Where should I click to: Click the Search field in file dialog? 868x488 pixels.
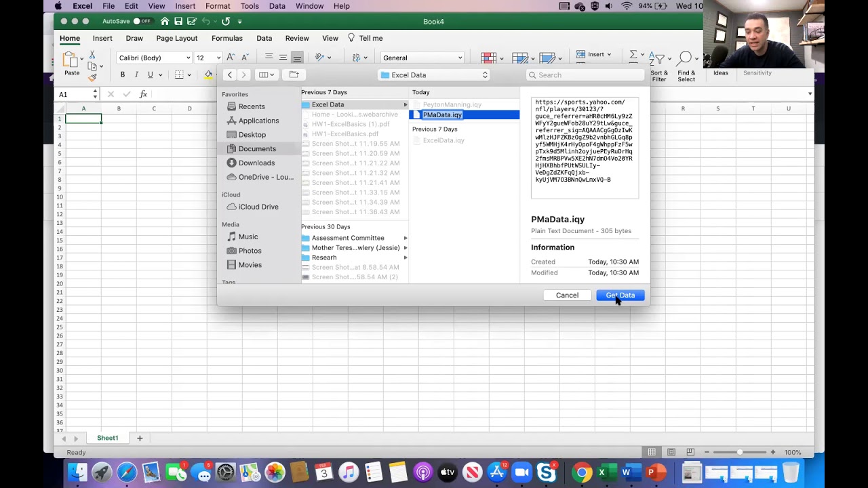[x=585, y=75]
